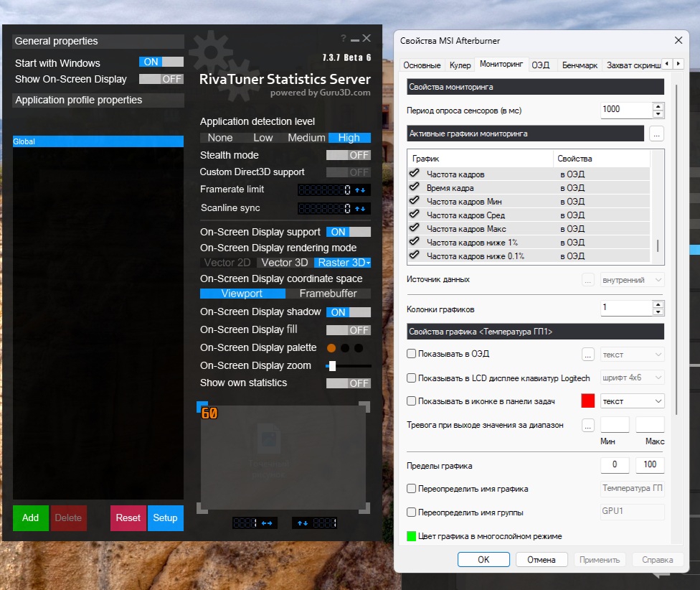Check 'Переопределить имя графика' checkbox
The height and width of the screenshot is (590, 700).
point(412,489)
